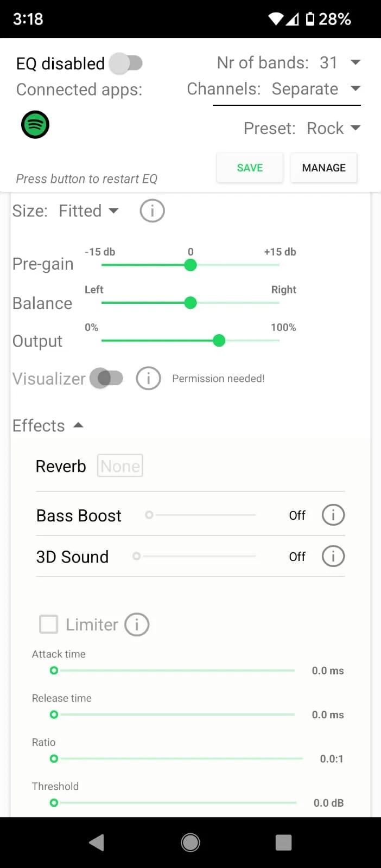Enable the Limiter checkbox

coord(48,624)
